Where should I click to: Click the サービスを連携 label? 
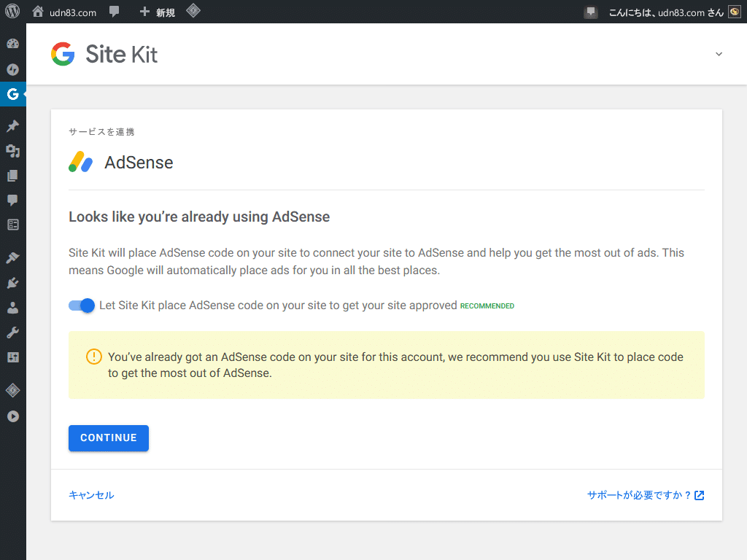[101, 132]
